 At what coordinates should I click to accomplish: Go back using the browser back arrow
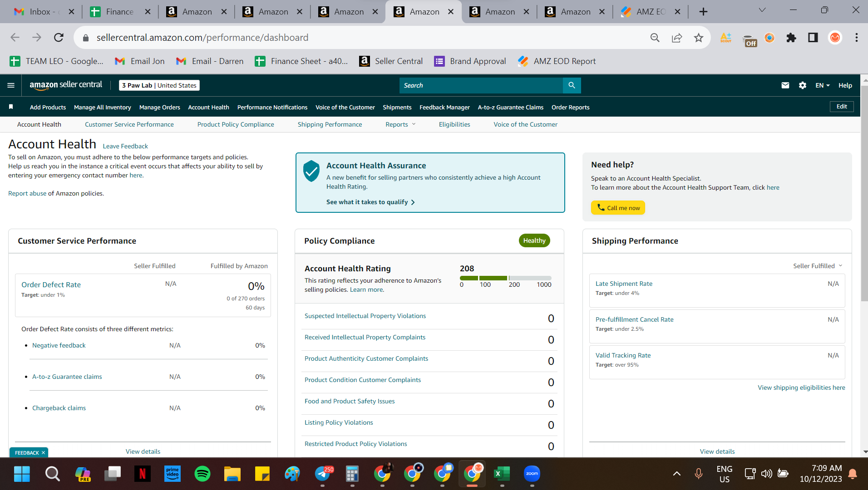(x=15, y=38)
